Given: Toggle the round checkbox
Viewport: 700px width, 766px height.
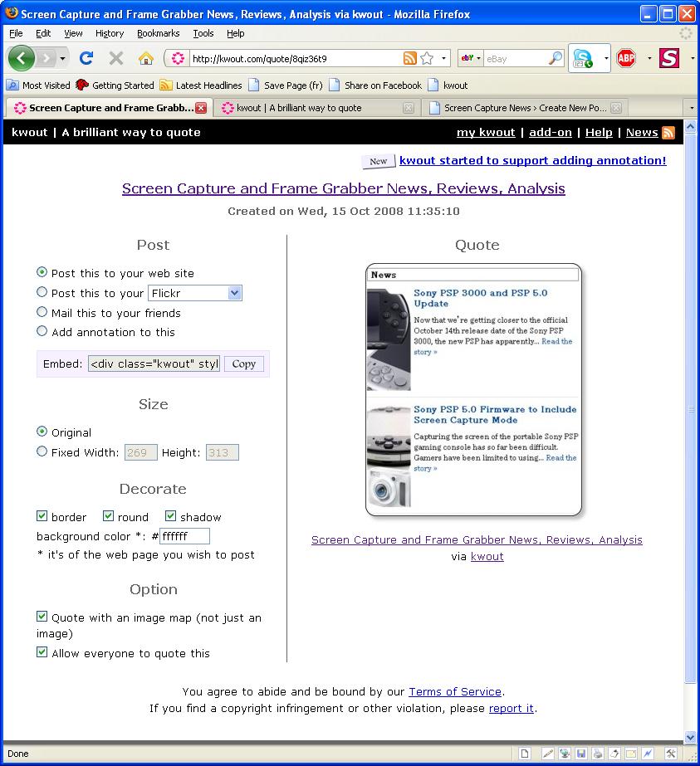Looking at the screenshot, I should click(x=109, y=516).
